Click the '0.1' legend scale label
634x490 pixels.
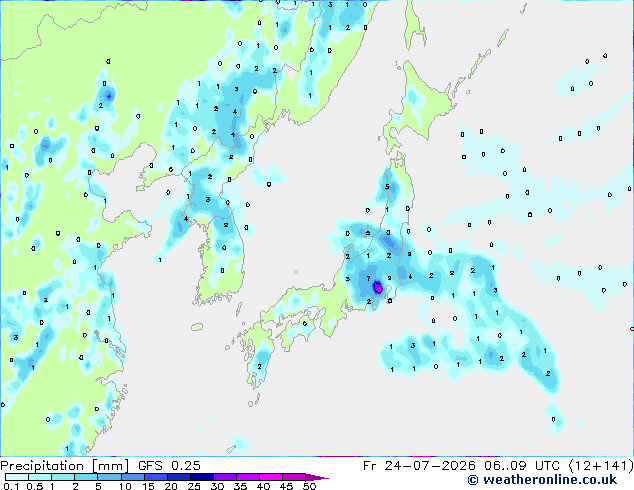point(11,486)
